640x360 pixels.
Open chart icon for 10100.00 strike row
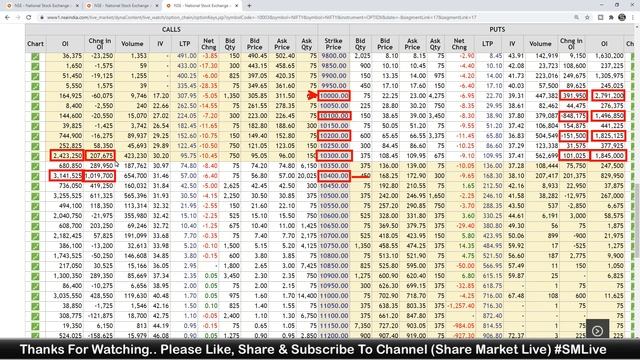pos(36,116)
